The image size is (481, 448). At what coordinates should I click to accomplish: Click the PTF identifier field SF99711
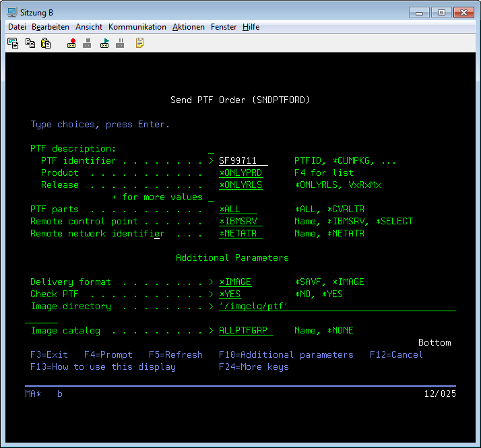(x=243, y=161)
